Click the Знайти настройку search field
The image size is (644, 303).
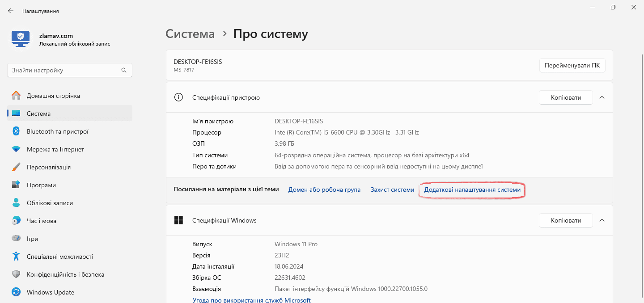pyautogui.click(x=70, y=70)
